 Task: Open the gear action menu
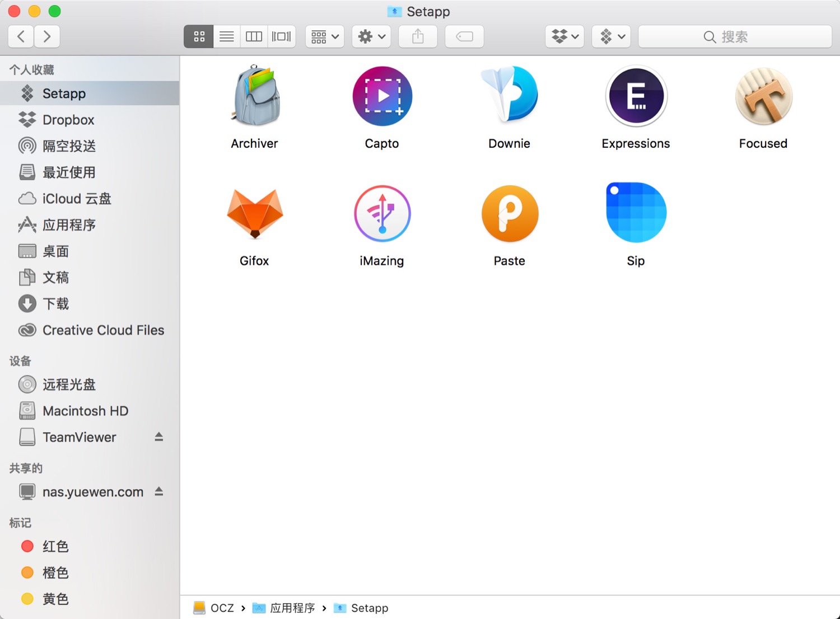point(371,37)
